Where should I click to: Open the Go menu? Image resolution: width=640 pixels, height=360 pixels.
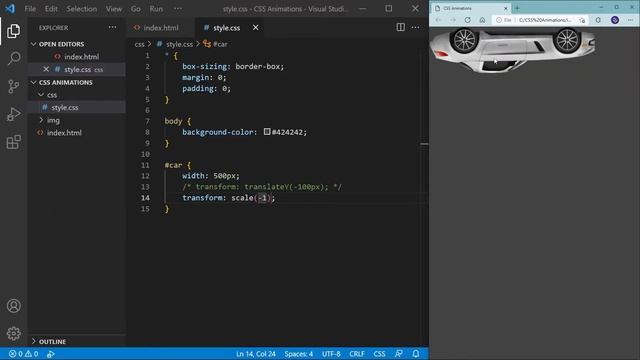(136, 9)
